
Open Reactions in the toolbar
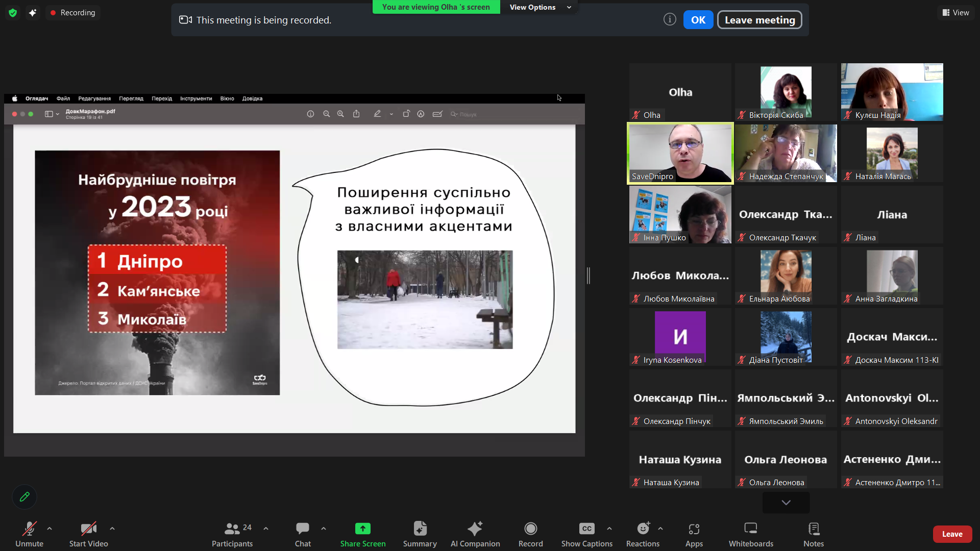pyautogui.click(x=643, y=534)
